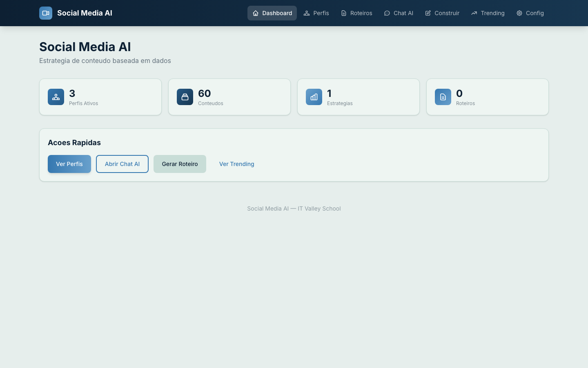Click the Construir pencil edit icon
588x368 pixels.
point(428,13)
